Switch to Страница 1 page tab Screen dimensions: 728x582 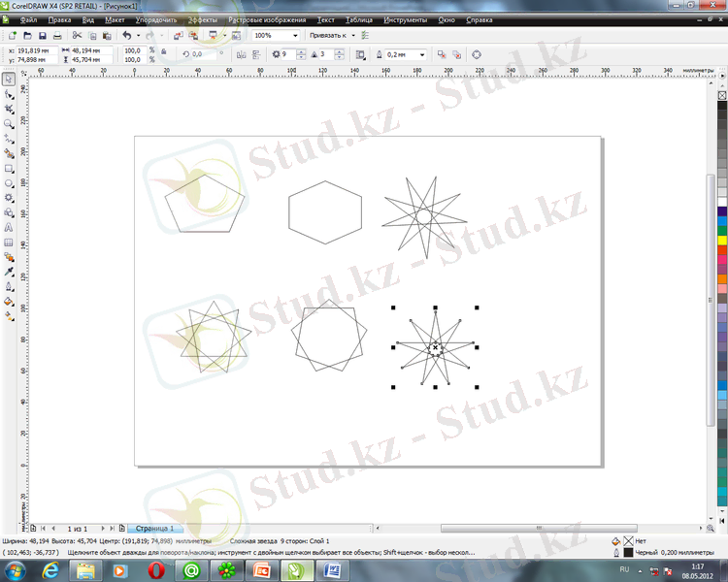coord(154,528)
